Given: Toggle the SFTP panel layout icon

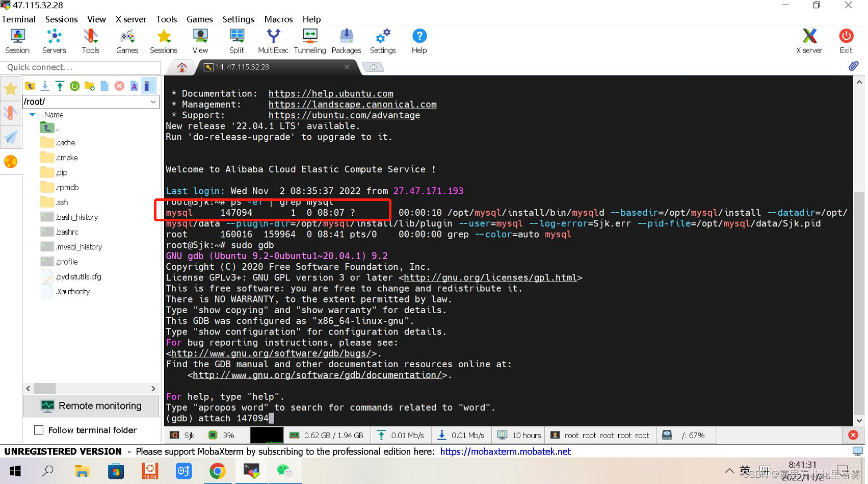Looking at the screenshot, I should click(148, 86).
